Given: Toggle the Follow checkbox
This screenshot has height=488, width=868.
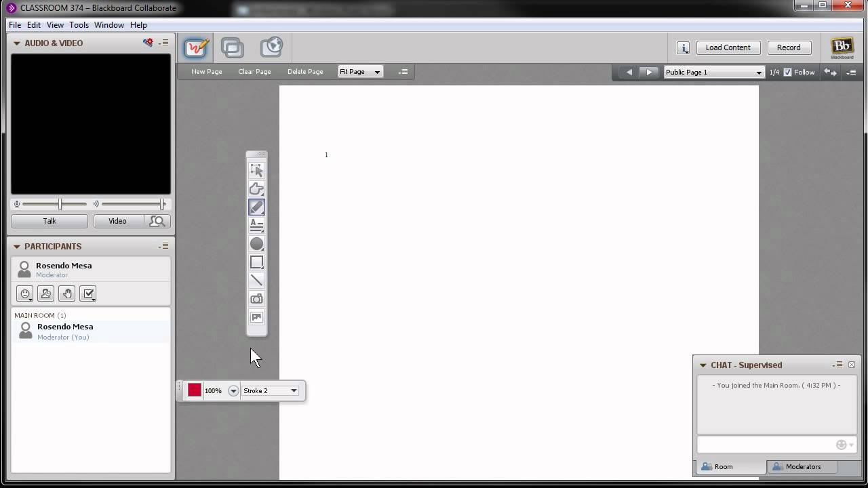Looking at the screenshot, I should pos(787,72).
